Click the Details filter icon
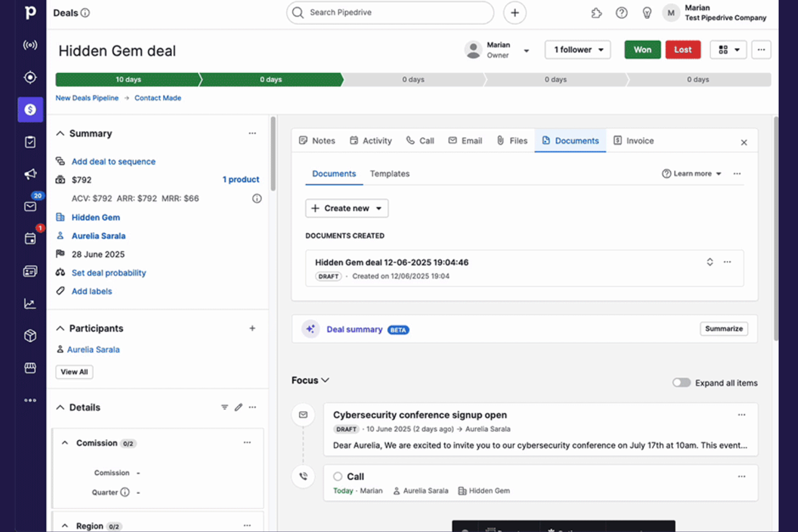The image size is (798, 532). 224,407
